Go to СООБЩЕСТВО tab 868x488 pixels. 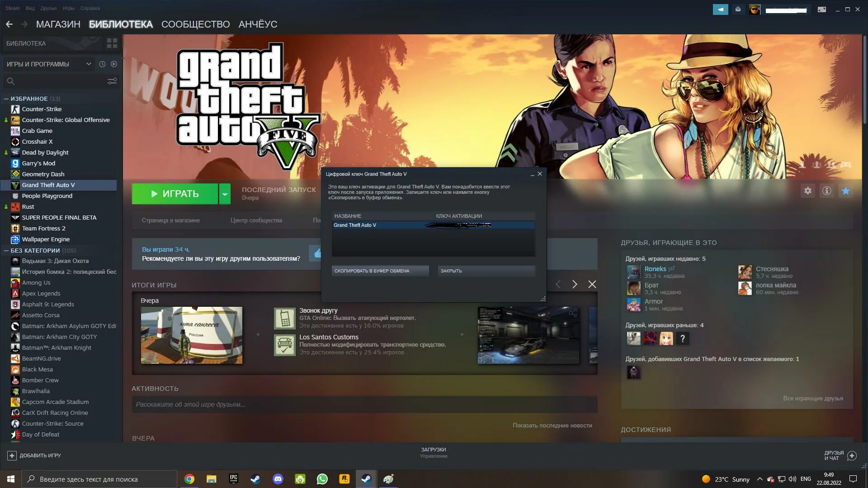coord(196,24)
